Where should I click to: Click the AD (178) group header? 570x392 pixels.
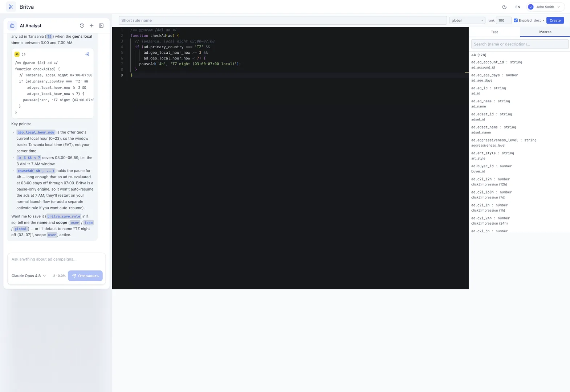(479, 55)
